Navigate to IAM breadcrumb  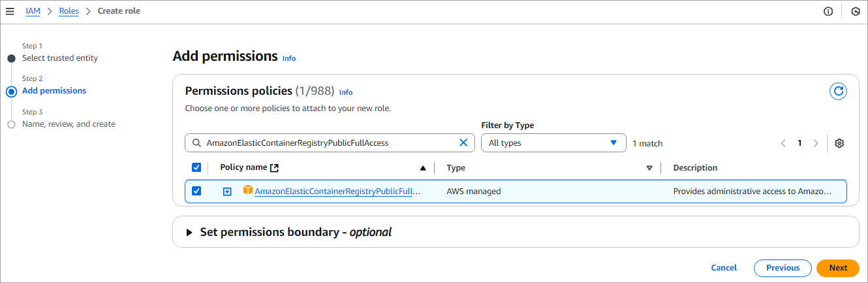33,11
